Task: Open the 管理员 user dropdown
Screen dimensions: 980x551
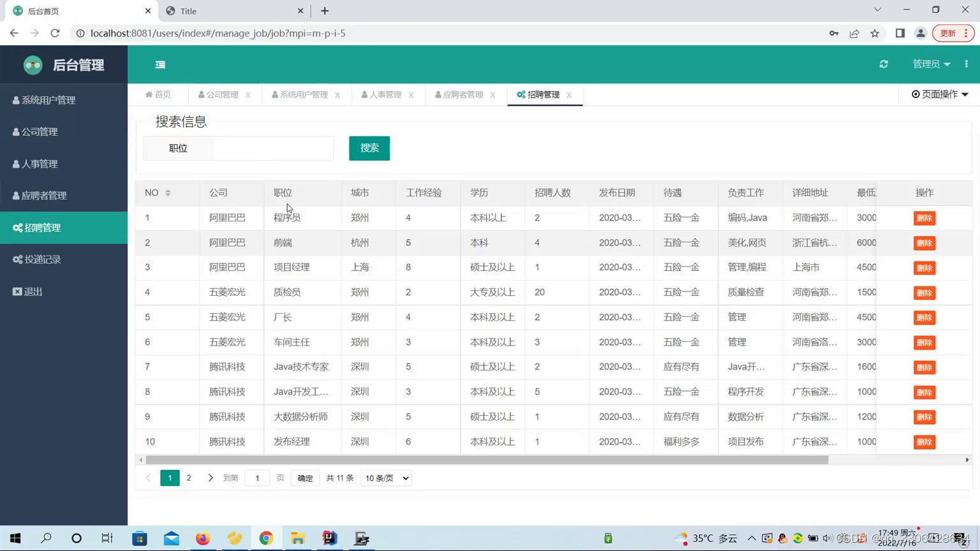Action: point(931,64)
